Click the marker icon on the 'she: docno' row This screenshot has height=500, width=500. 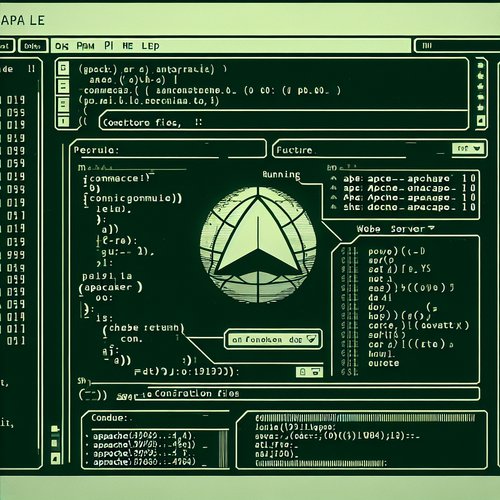click(x=334, y=207)
